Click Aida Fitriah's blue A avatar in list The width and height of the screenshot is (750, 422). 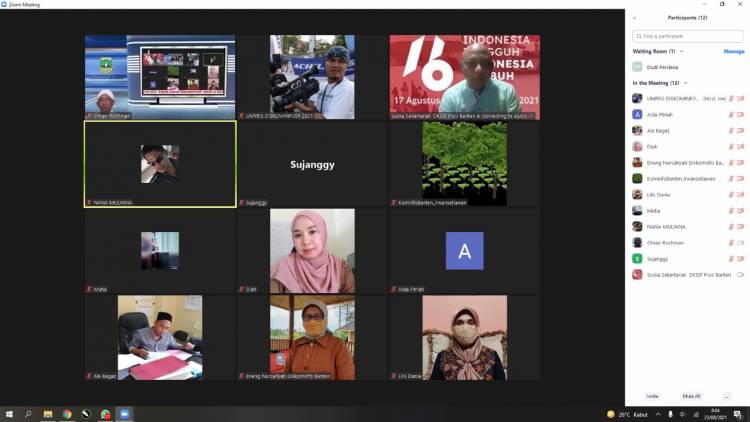click(637, 115)
